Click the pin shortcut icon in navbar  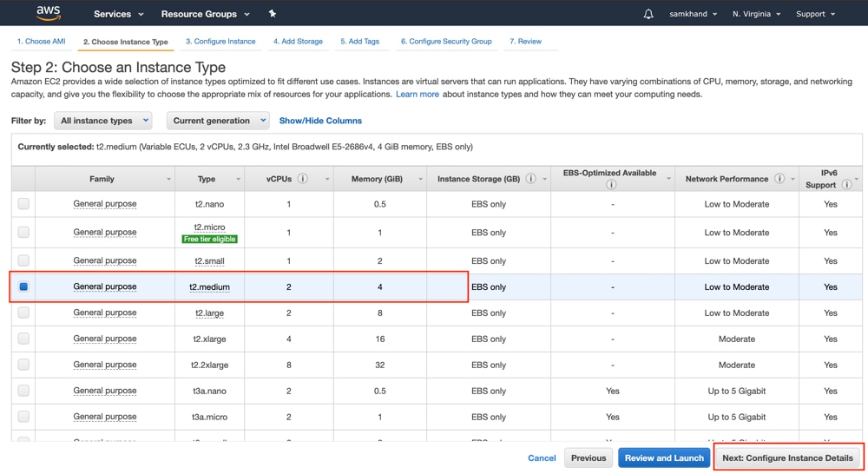pyautogui.click(x=272, y=14)
